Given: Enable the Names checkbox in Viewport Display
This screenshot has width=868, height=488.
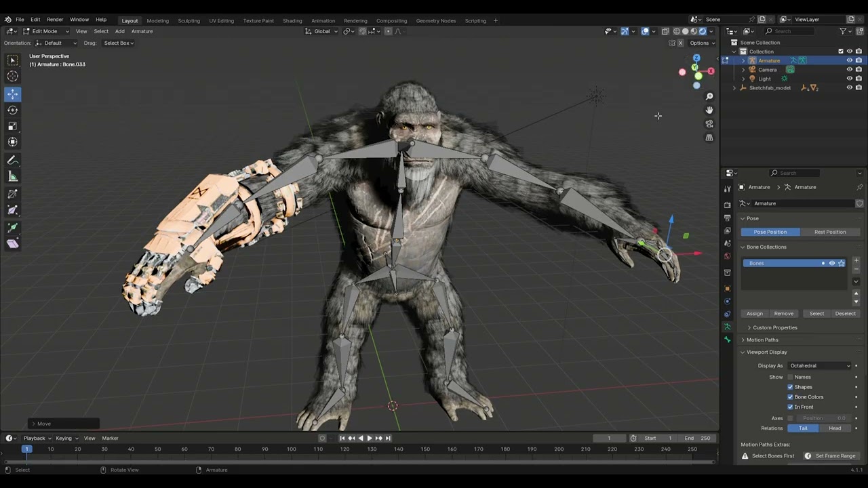Looking at the screenshot, I should 790,377.
